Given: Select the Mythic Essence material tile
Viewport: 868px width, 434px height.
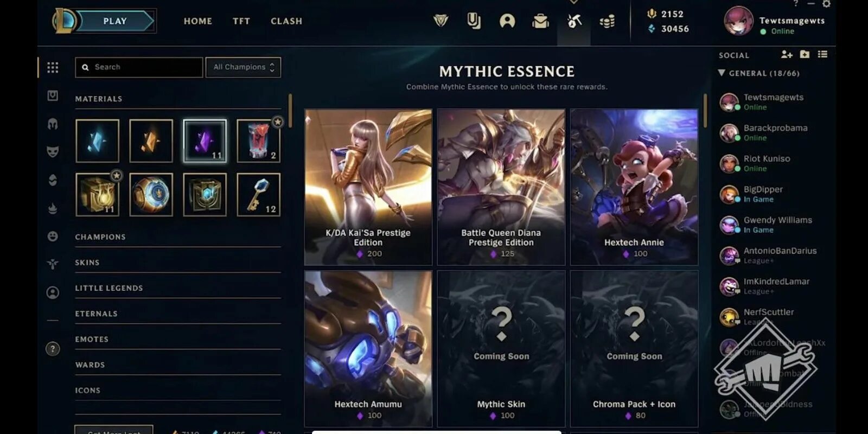Looking at the screenshot, I should (205, 141).
